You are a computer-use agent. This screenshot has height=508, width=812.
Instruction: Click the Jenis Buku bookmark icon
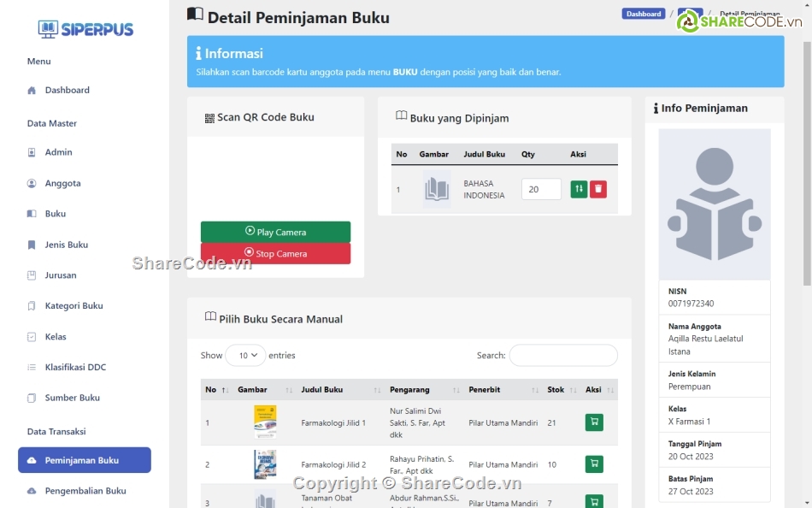pos(31,245)
